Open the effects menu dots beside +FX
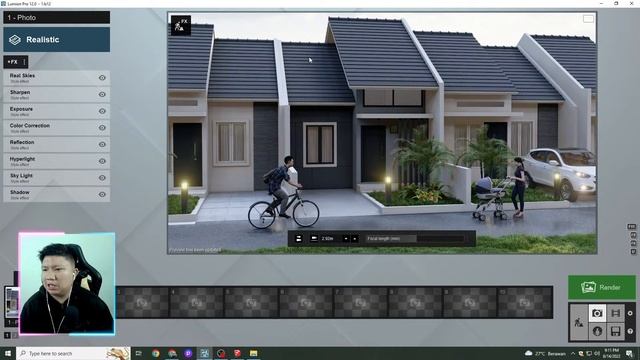Screen dimensions: 640x360 24,62
